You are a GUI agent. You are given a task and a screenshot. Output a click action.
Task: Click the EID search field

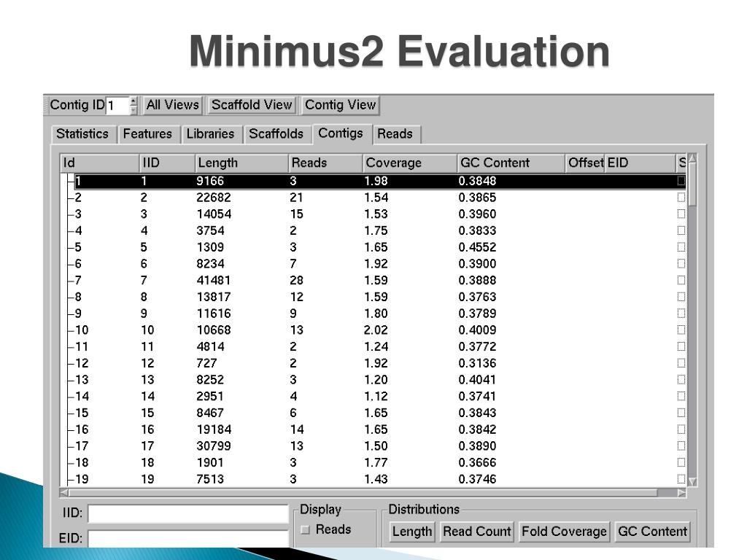click(188, 538)
